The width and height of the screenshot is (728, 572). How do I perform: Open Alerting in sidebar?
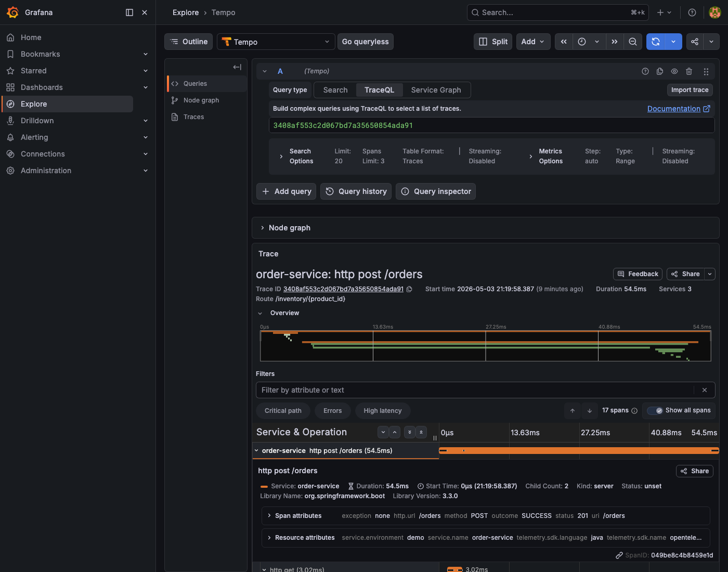tap(34, 137)
